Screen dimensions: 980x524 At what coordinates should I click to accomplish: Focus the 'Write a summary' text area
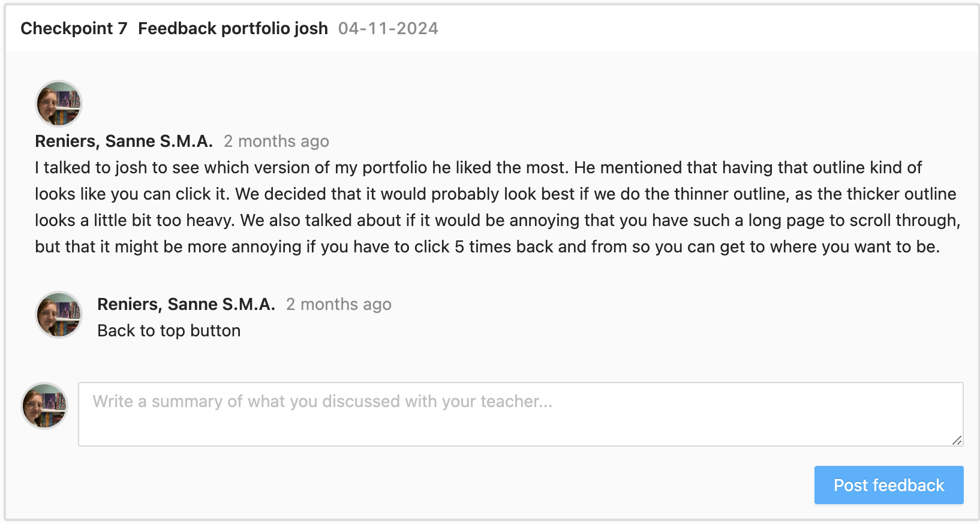520,414
